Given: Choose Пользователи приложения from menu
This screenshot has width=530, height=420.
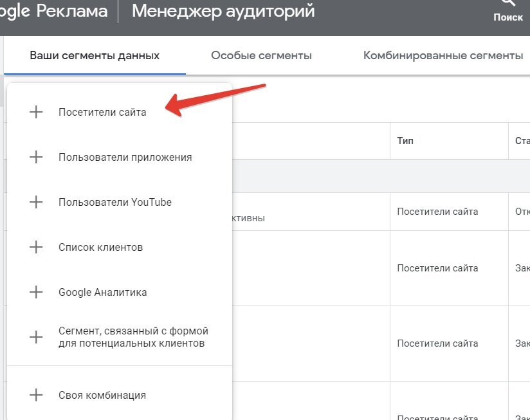Looking at the screenshot, I should [x=120, y=157].
